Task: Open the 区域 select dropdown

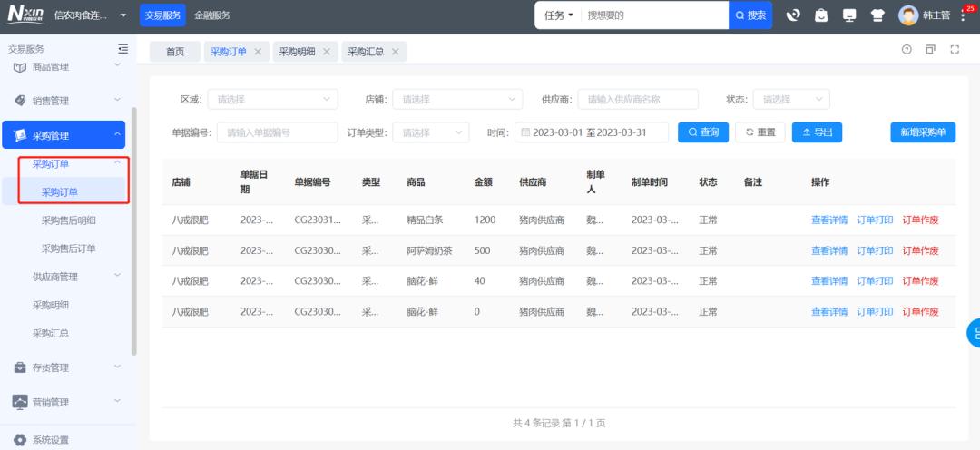Action: pos(272,100)
